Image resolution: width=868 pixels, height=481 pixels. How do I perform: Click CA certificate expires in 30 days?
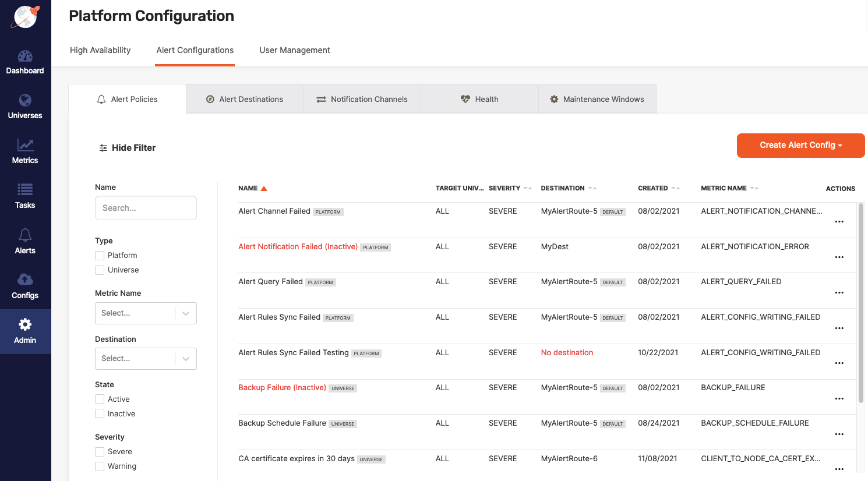pyautogui.click(x=296, y=459)
